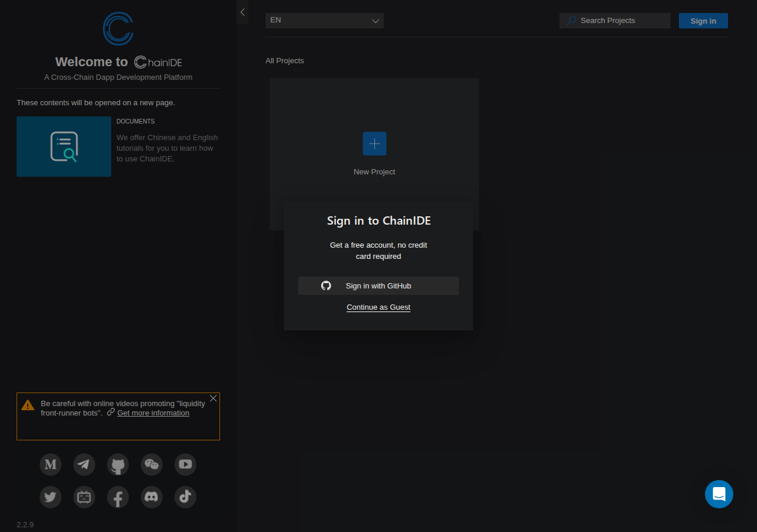The width and height of the screenshot is (757, 532).
Task: Open the EN language dropdown
Action: [x=325, y=21]
